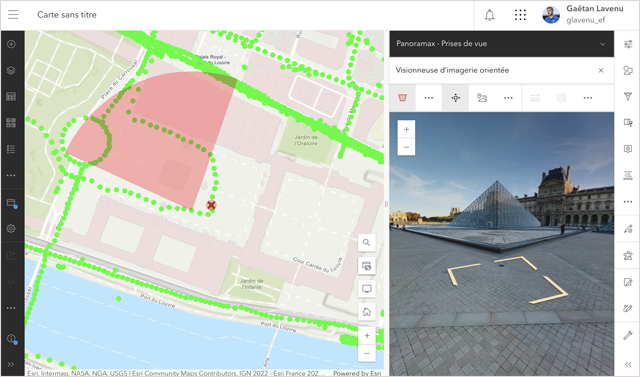Open the measure ruler icon in the right toolbar
Image resolution: width=640 pixels, height=377 pixels.
pos(628,308)
